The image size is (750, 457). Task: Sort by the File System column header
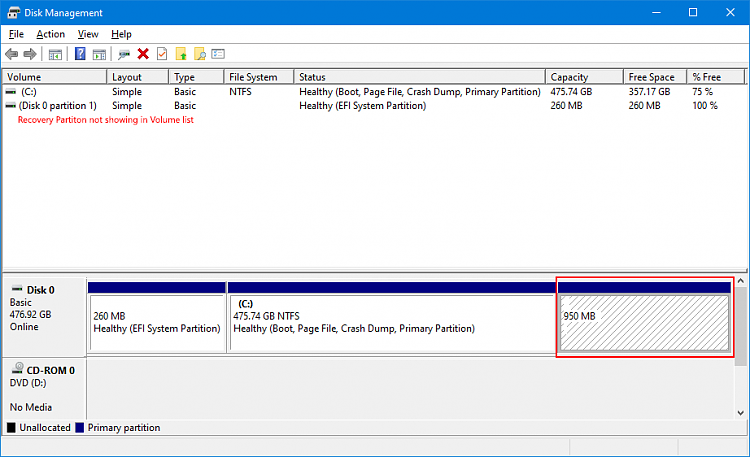(258, 77)
